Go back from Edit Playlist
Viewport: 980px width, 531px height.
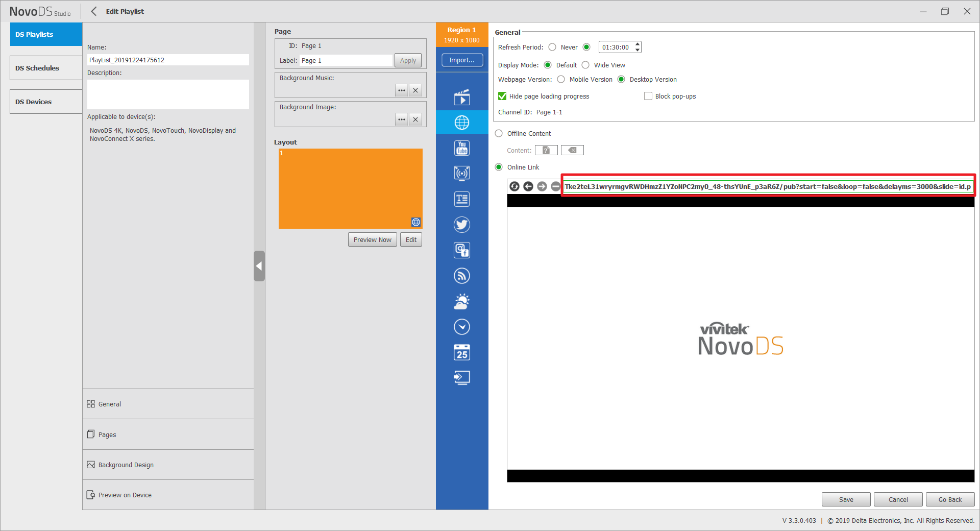click(x=94, y=11)
